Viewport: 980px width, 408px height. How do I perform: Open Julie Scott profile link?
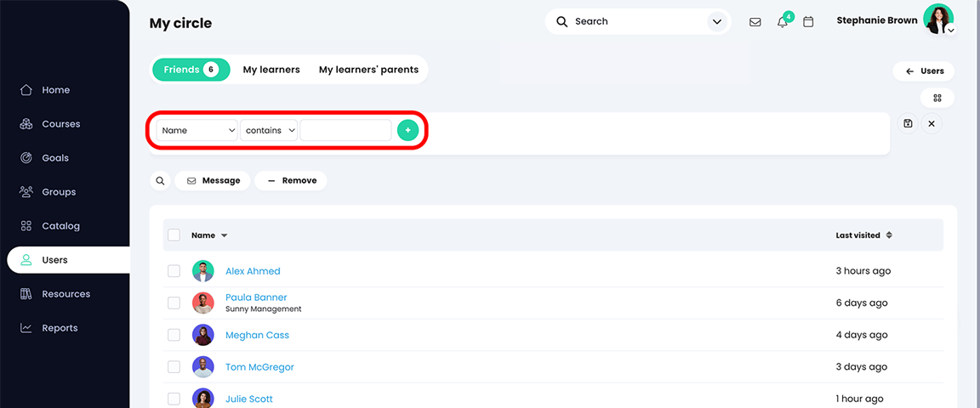[x=248, y=399]
